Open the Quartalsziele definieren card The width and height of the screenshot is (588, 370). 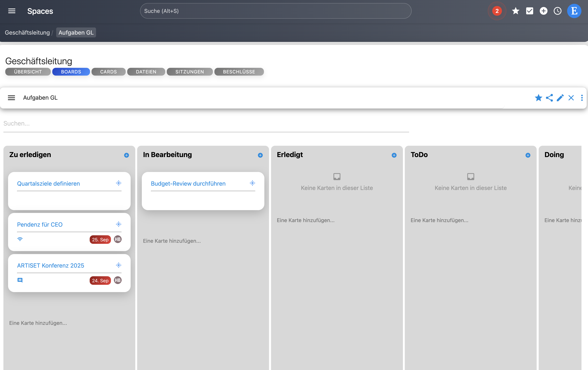pos(48,184)
